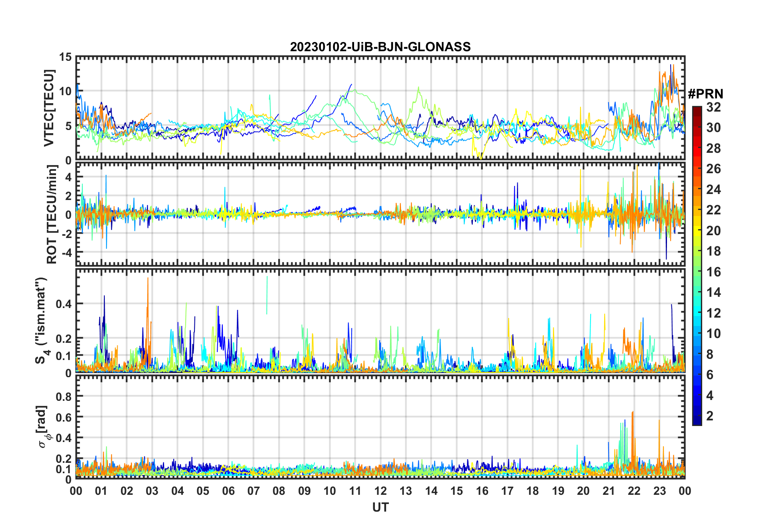Click UT axis hour label 11
The image size is (761, 532).
pyautogui.click(x=355, y=491)
